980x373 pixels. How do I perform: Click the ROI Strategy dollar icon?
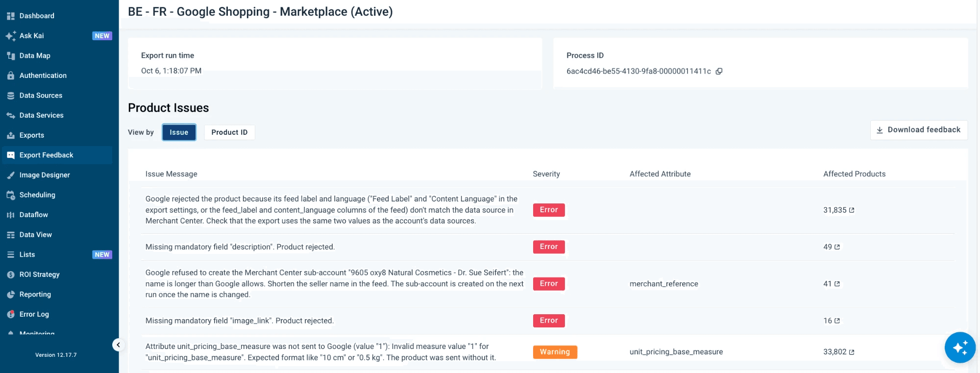tap(11, 275)
